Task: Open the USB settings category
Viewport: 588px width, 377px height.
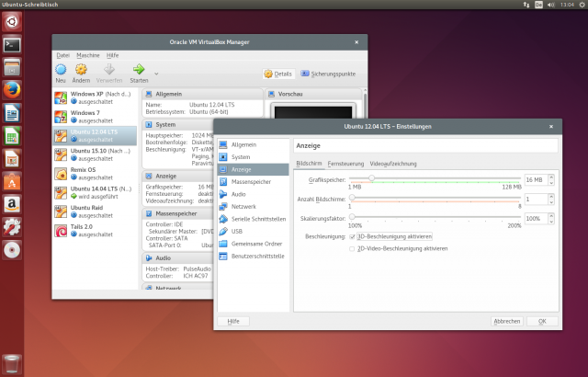Action: (254, 232)
